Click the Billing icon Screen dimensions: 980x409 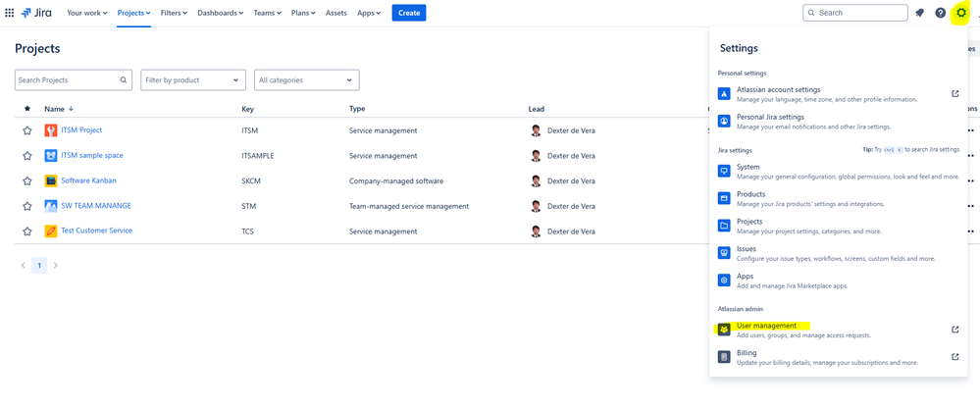[724, 357]
